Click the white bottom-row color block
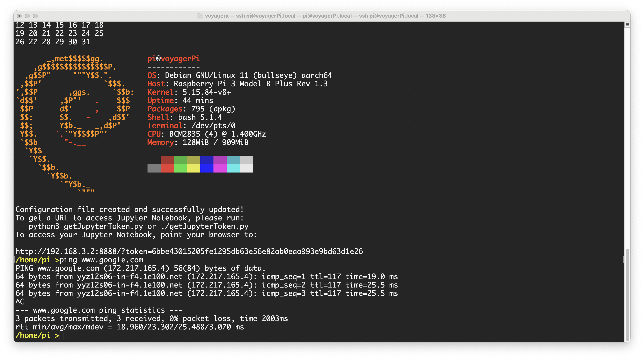This screenshot has width=644, height=359. coord(246,168)
